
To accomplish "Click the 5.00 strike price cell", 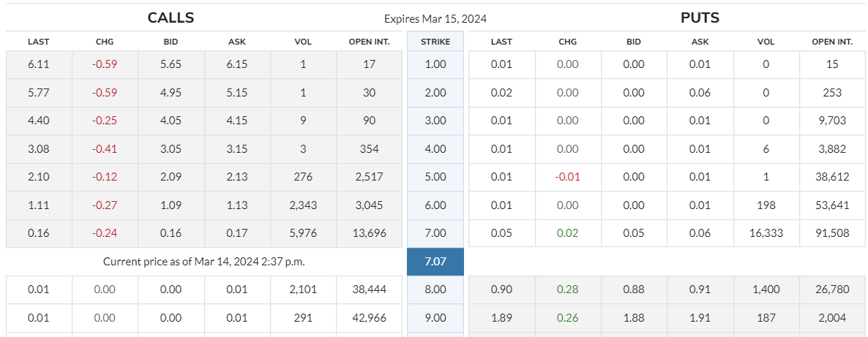I will pos(435,177).
